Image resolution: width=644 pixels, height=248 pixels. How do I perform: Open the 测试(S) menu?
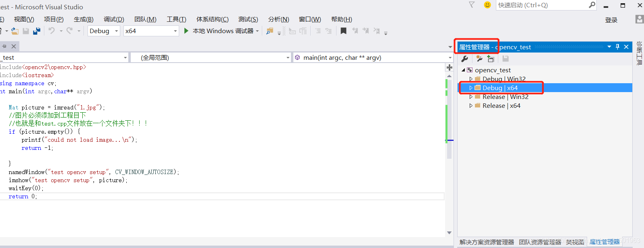pyautogui.click(x=248, y=19)
